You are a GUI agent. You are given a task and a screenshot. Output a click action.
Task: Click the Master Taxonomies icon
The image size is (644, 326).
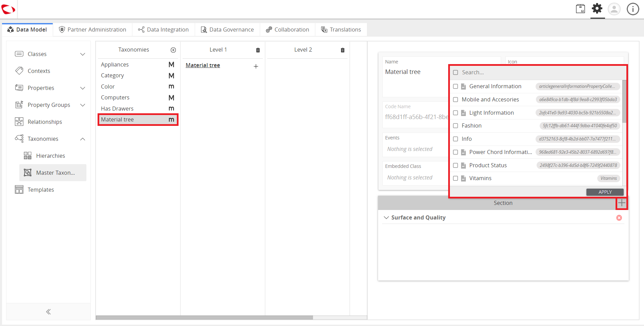[27, 172]
